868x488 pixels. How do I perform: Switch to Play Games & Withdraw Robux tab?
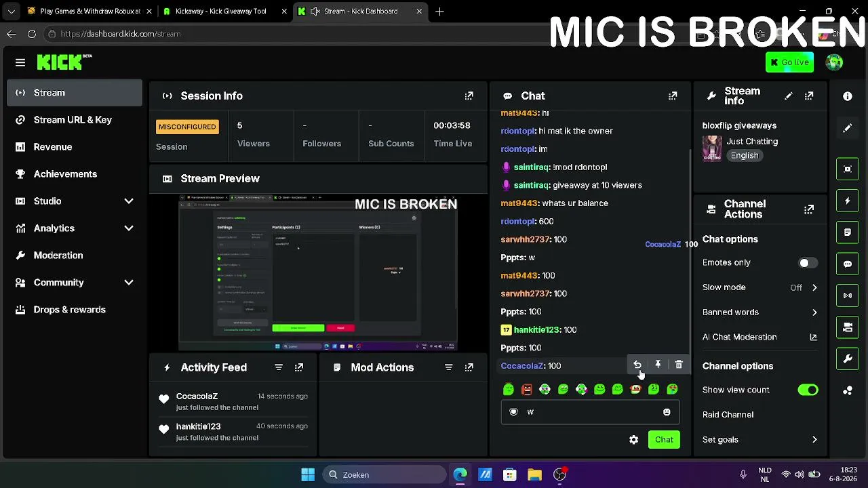coord(88,12)
